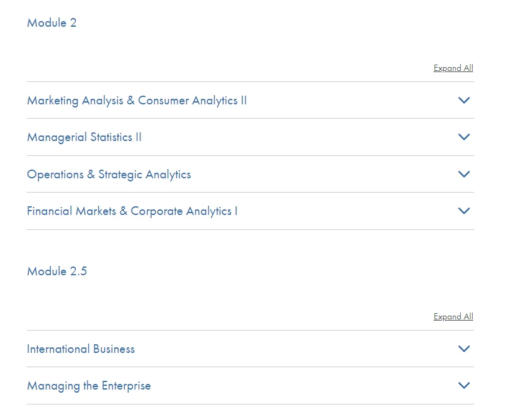Click the Managing the Enterprise chevron

coord(463,385)
